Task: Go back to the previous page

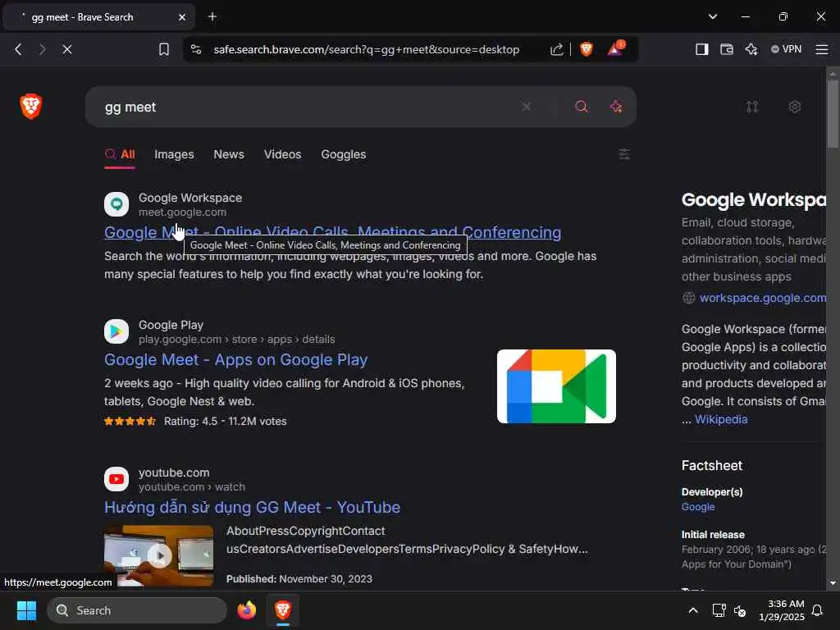Action: tap(18, 49)
